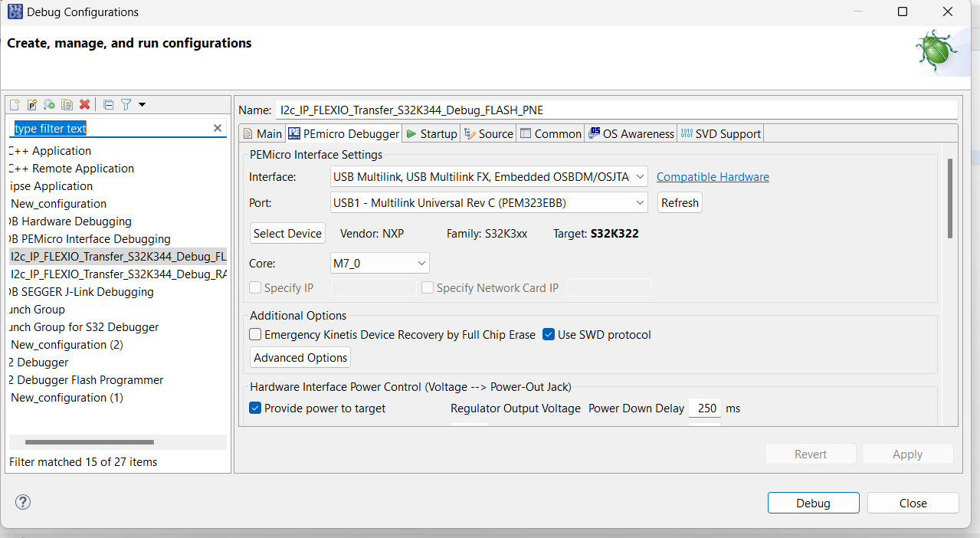The height and width of the screenshot is (538, 980).
Task: Open launch configuration filters
Action: [x=126, y=104]
